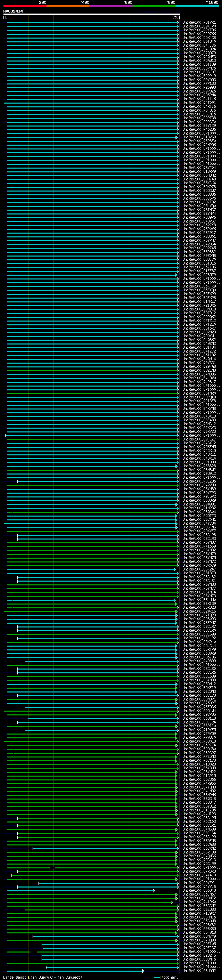222x980 pixels.
Task: Click the alignment bar for UniRef100_P41116
Action: 93,99
